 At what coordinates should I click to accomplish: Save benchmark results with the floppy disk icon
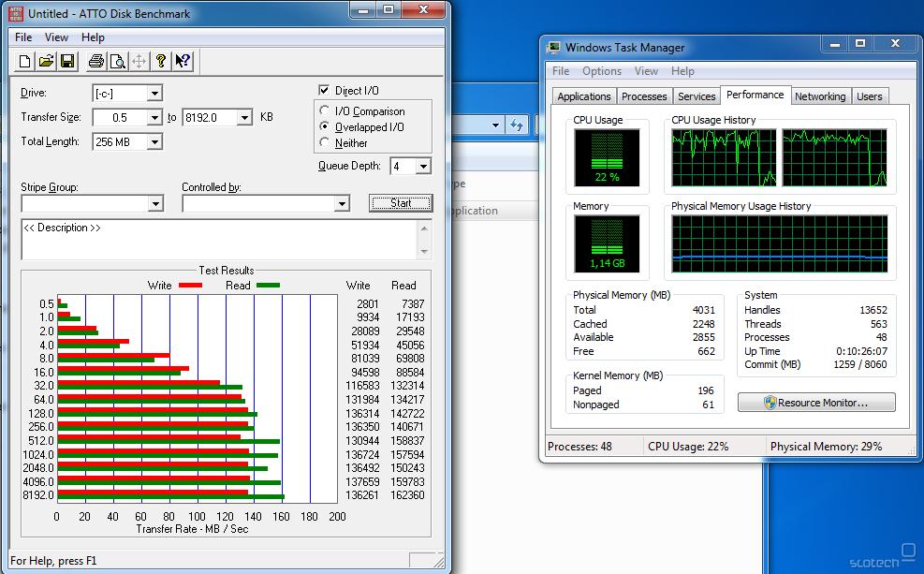coord(67,61)
